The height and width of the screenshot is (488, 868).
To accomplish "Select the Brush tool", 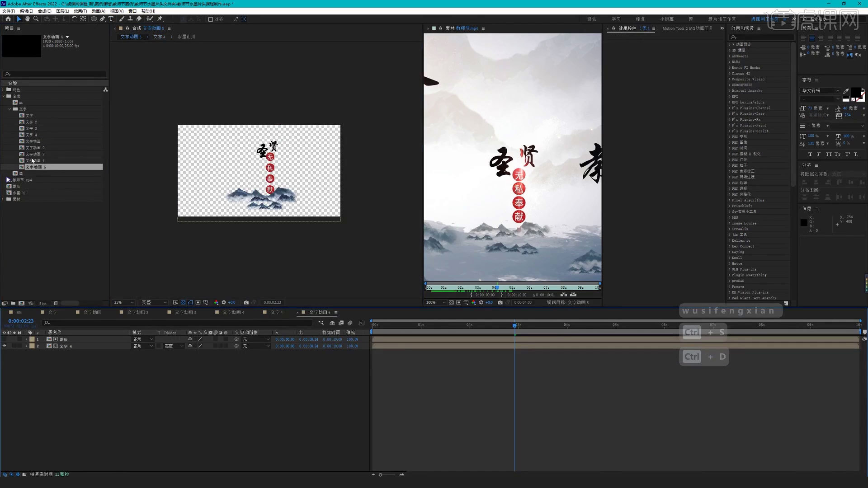I will click(122, 19).
